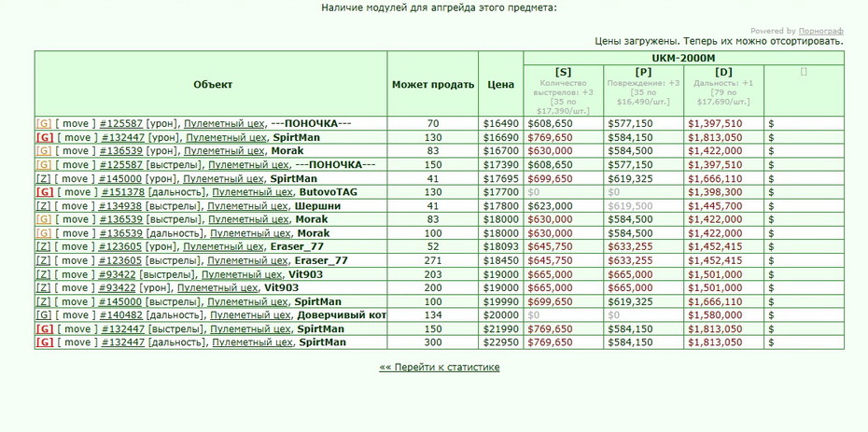Click the $1,666,110 value in the $17695 row
Viewport: 868px width, 432px height.
[x=715, y=178]
